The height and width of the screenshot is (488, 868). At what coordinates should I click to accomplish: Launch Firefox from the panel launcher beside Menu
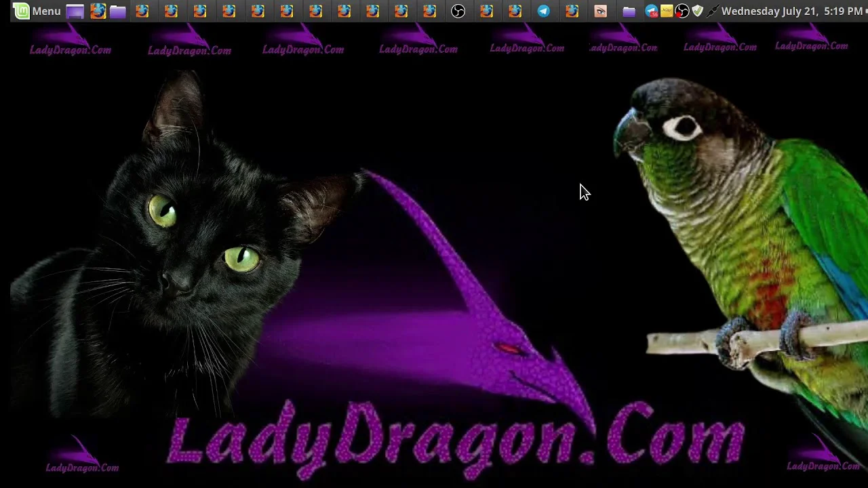(x=98, y=11)
